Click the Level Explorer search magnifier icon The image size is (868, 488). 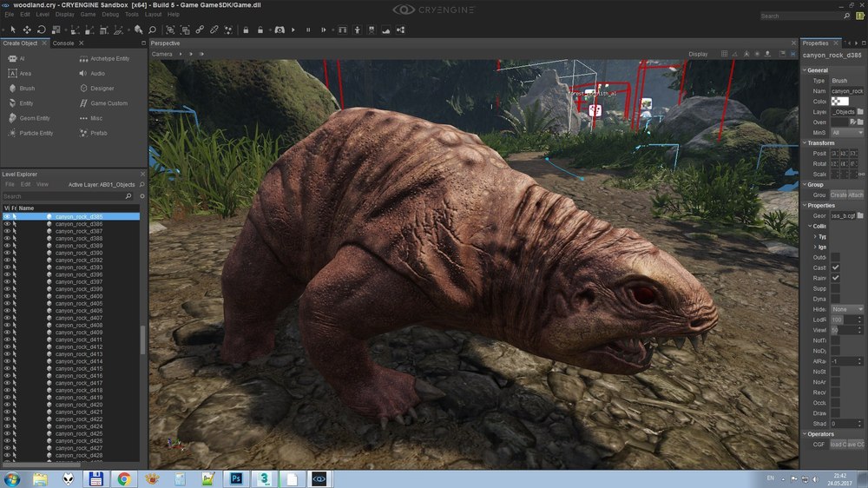point(128,196)
